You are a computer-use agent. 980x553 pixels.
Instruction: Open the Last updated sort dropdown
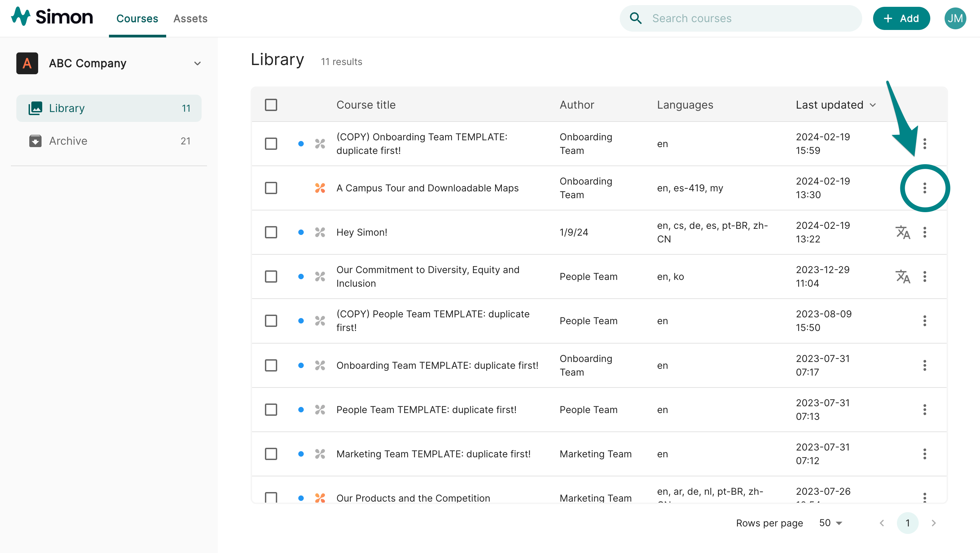(835, 105)
